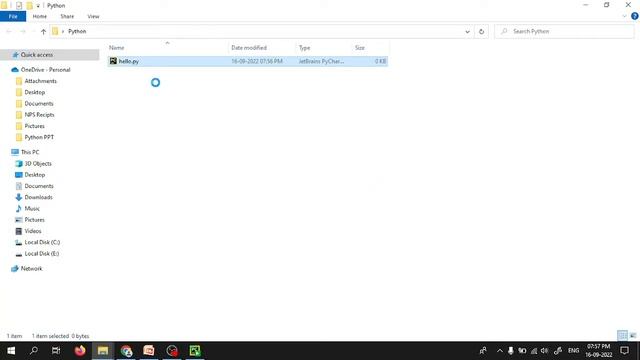The image size is (640, 360).
Task: Open 3D Objects under This PC
Action: point(38,163)
